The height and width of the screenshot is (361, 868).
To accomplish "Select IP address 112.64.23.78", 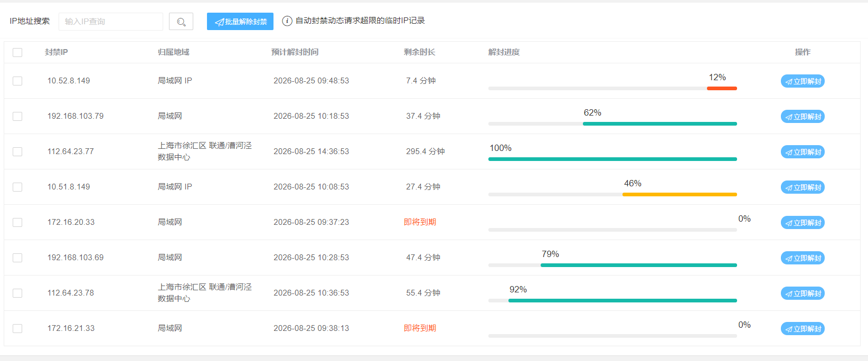I will tap(71, 293).
